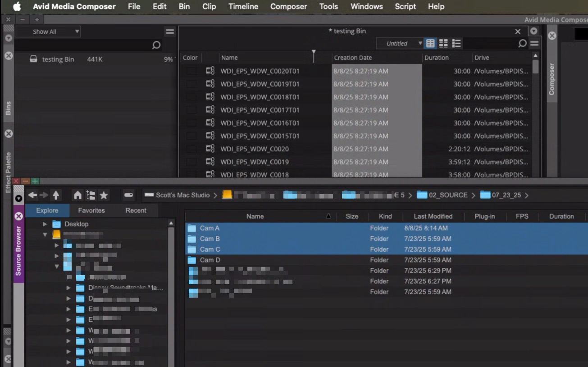This screenshot has width=588, height=367.
Task: Expand the Disney Soundtracks folder in tree
Action: tap(68, 288)
